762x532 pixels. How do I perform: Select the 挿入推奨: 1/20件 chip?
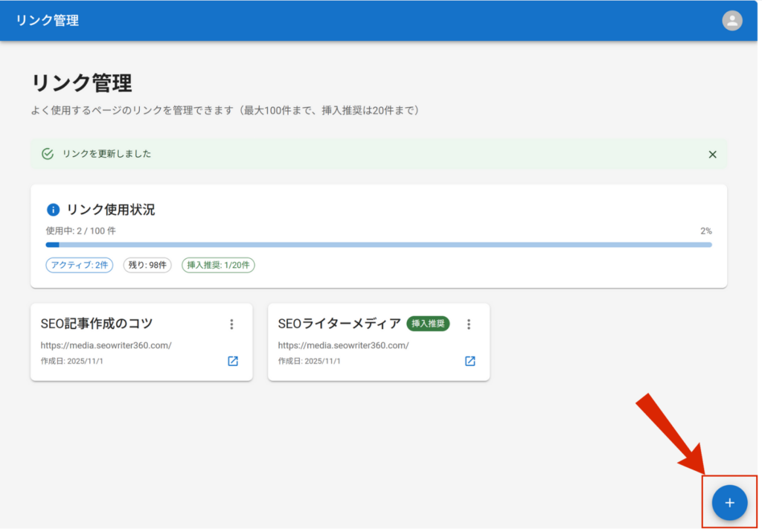(x=218, y=265)
